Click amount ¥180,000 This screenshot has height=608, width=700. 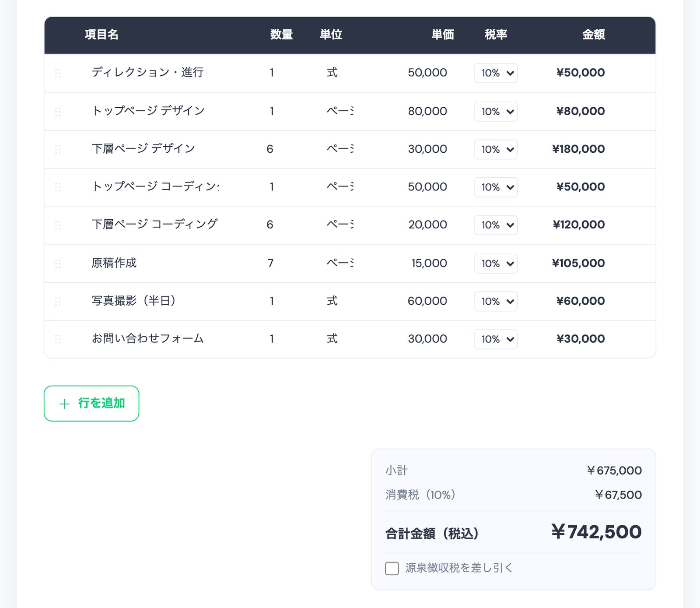pos(578,149)
